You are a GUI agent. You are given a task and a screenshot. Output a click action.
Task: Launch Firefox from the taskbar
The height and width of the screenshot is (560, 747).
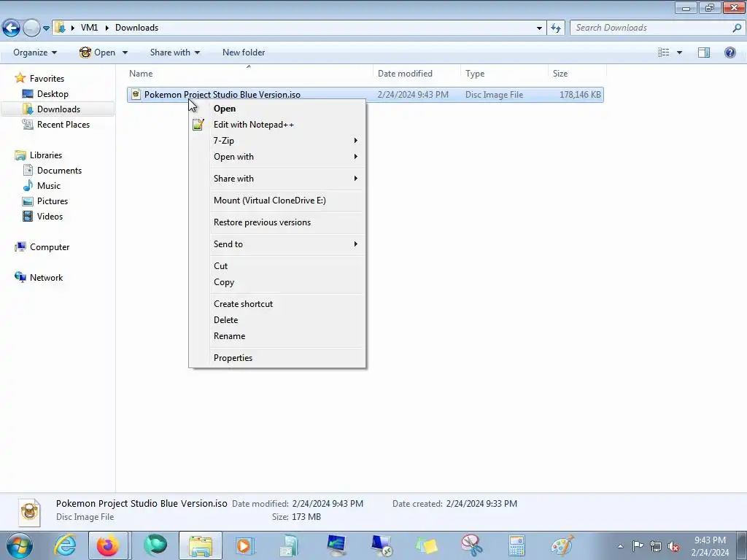pos(108,545)
